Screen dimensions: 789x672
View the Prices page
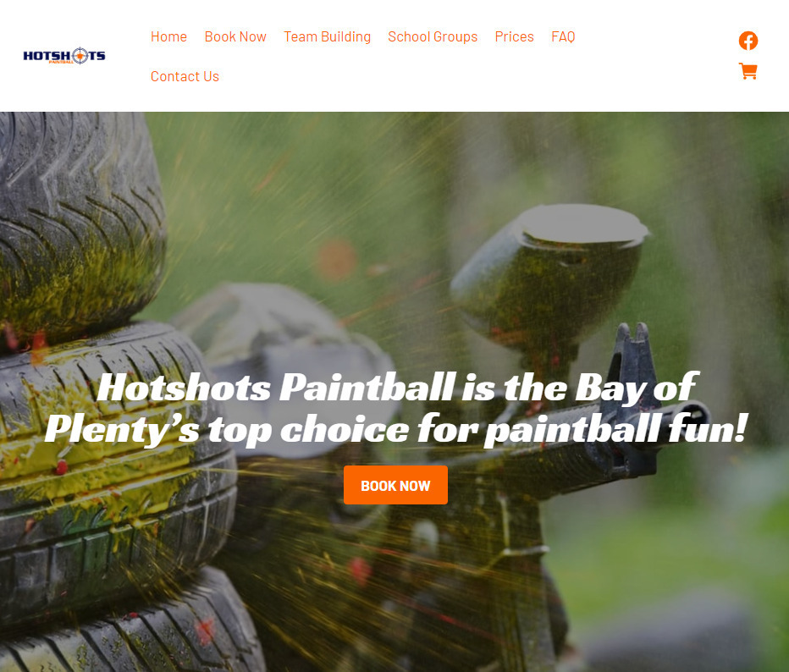pyautogui.click(x=514, y=36)
